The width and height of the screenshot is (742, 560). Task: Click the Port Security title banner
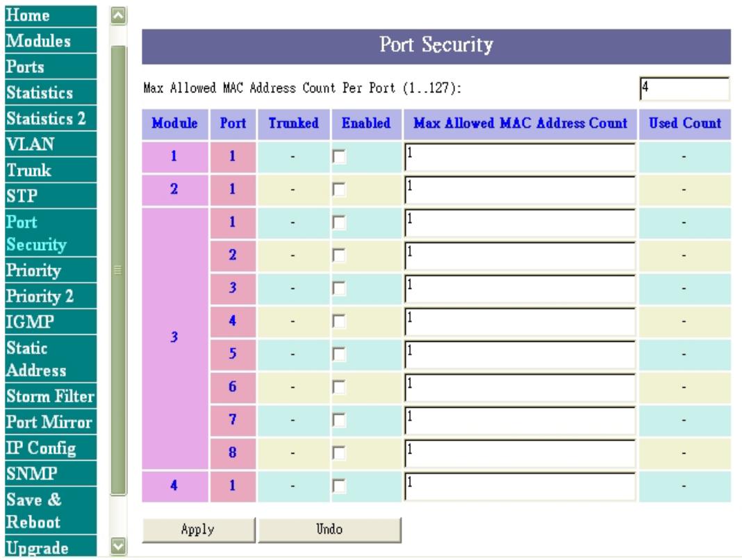(436, 47)
